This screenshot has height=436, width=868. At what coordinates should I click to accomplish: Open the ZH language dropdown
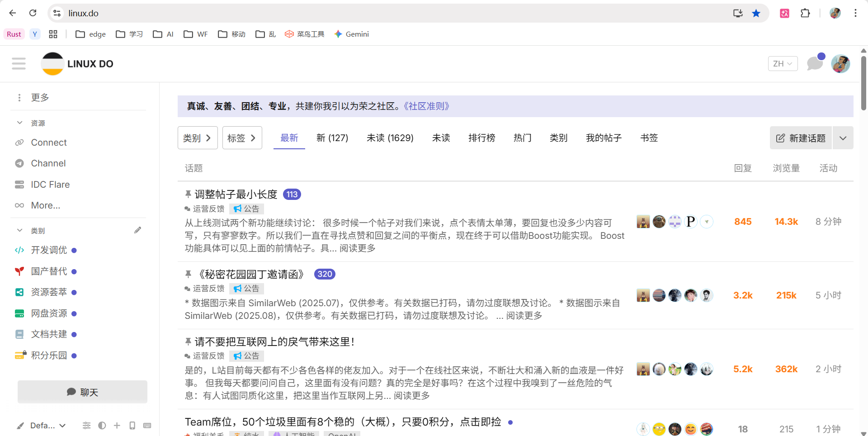coord(783,64)
